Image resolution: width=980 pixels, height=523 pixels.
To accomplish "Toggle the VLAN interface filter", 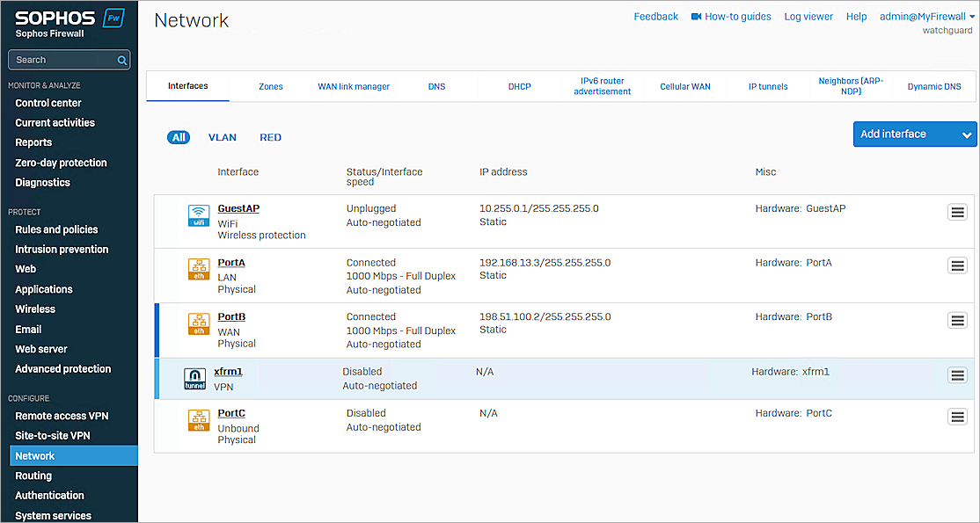I will click(x=222, y=137).
